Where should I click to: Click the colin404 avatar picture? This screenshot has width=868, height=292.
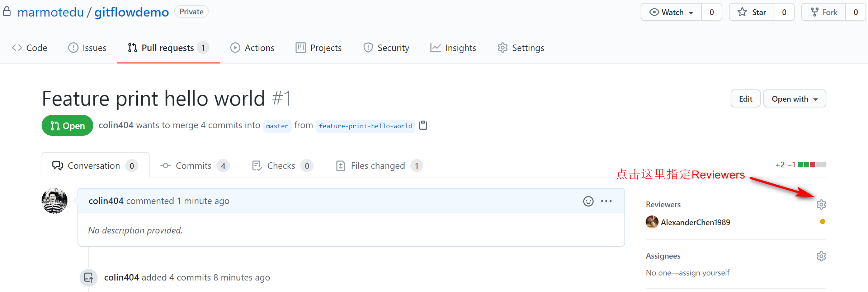coord(55,201)
